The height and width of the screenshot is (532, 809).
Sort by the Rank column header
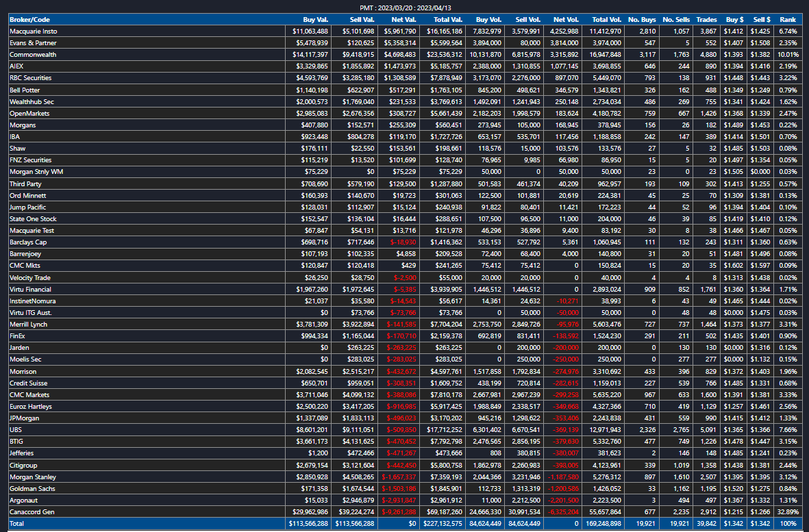point(788,20)
